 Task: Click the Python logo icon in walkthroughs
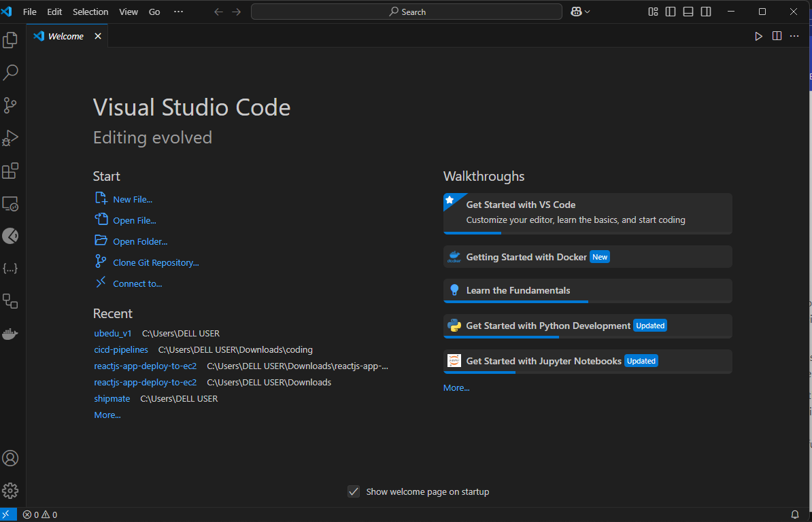pos(454,326)
